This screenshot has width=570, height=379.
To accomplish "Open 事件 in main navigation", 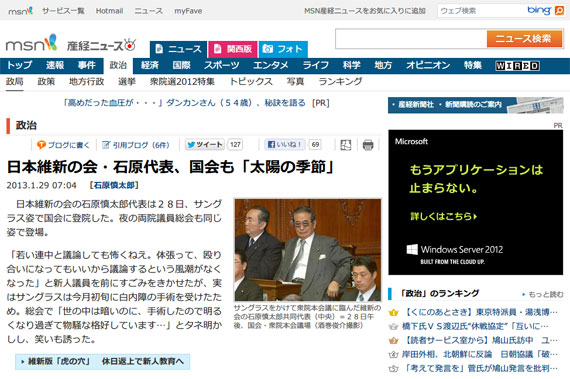I will (x=87, y=65).
